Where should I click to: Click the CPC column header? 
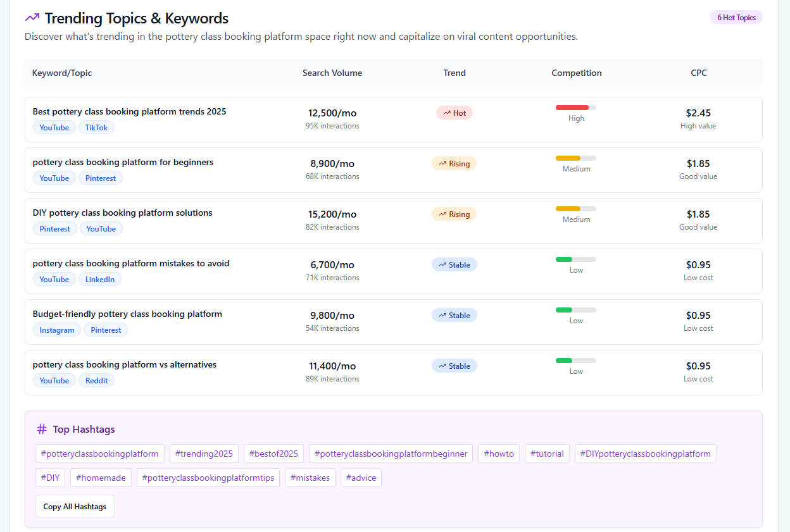point(698,73)
